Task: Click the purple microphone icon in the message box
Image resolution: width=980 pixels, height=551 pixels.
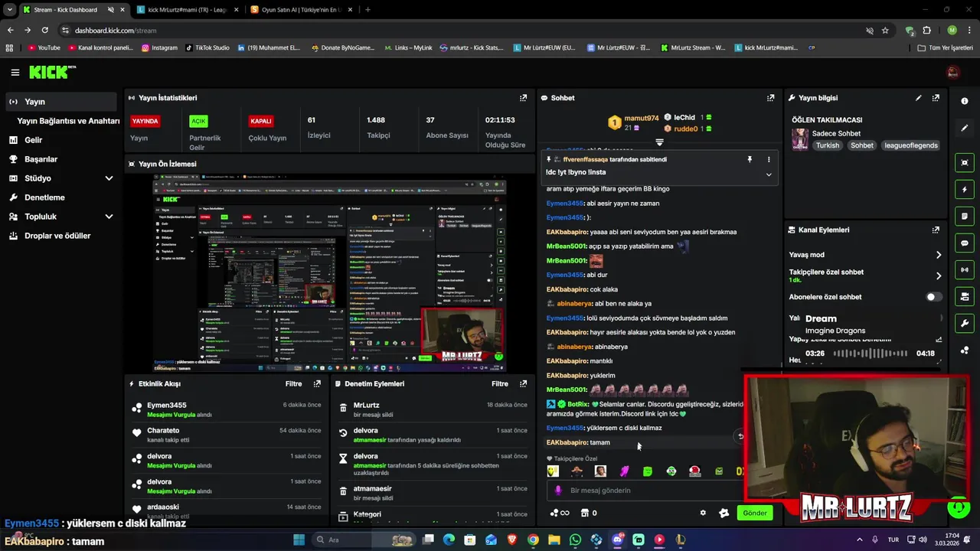Action: click(557, 491)
